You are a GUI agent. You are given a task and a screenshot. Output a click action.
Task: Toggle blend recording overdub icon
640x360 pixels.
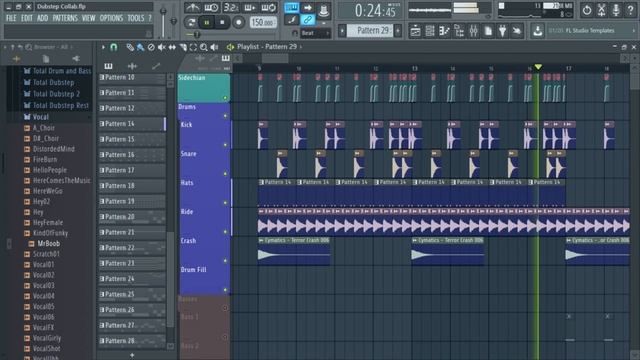point(249,7)
